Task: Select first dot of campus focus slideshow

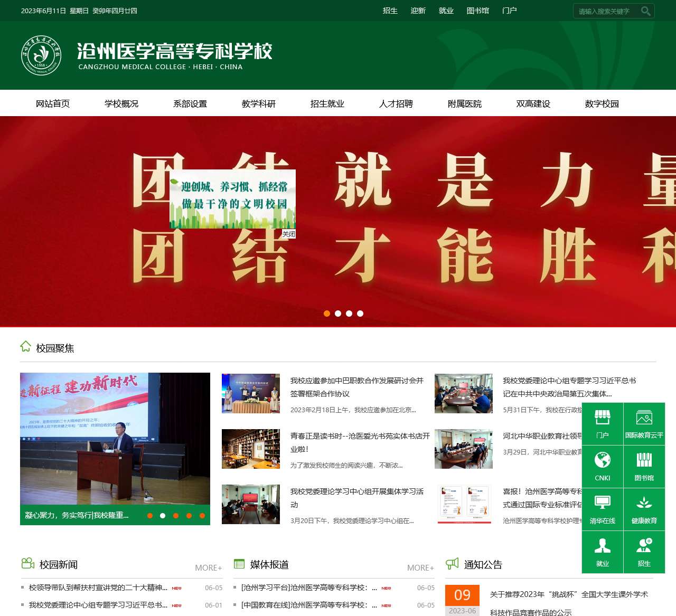Action: coord(150,516)
